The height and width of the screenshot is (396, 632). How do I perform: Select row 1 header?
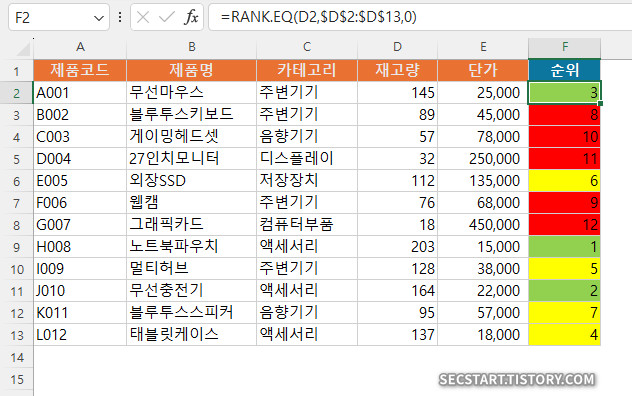17,71
